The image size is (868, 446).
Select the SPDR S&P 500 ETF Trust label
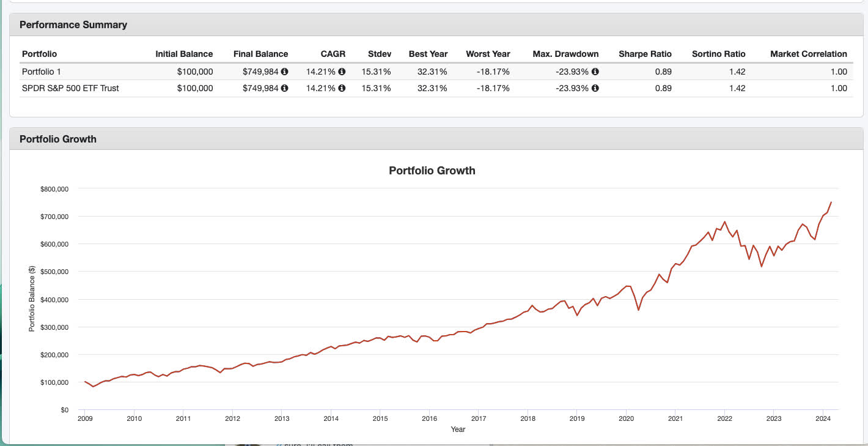(70, 88)
